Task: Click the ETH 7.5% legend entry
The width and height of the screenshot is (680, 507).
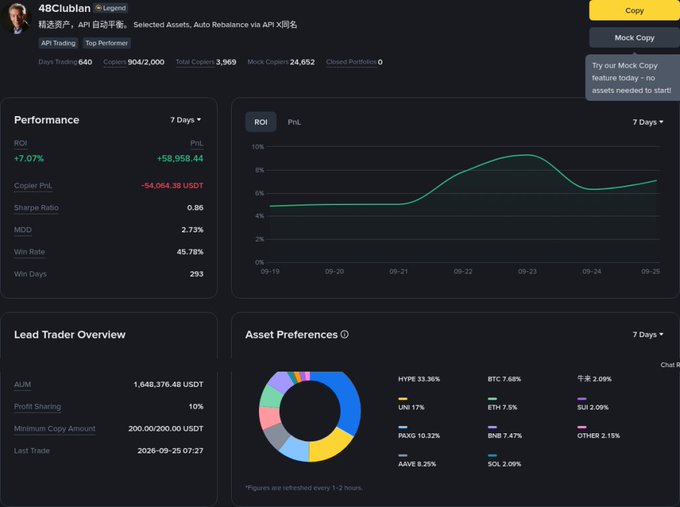Action: pos(502,404)
